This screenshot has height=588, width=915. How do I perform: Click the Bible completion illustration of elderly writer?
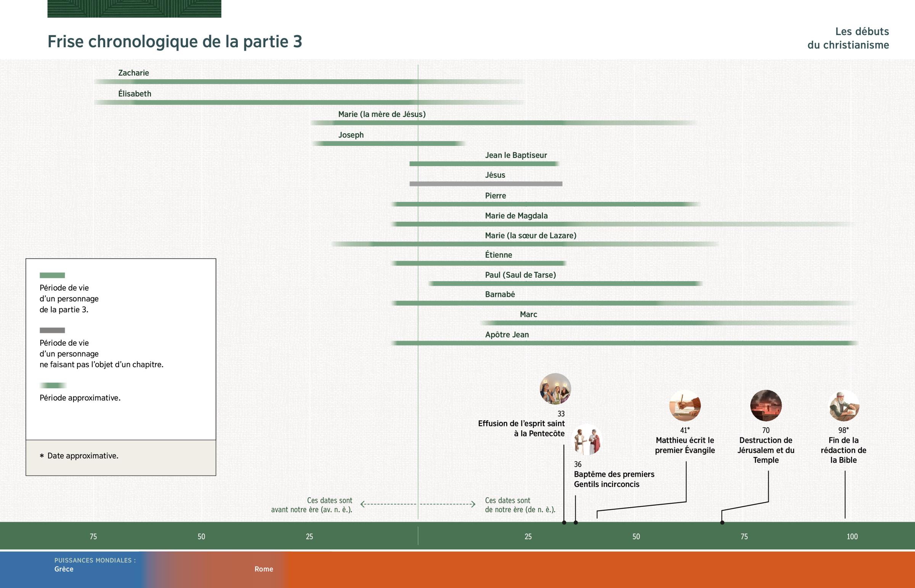click(844, 405)
